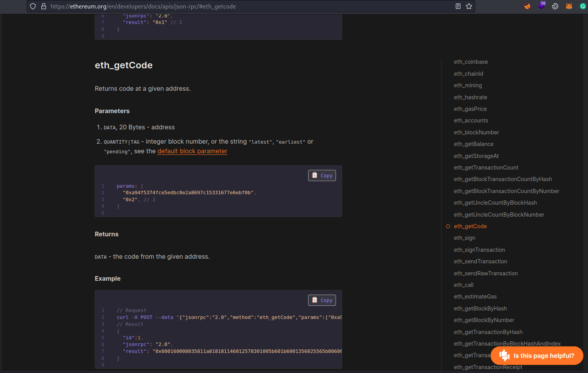Viewport: 588px width, 373px height.
Task: Select the eth_getCode radio marker in sidebar
Action: tap(448, 226)
